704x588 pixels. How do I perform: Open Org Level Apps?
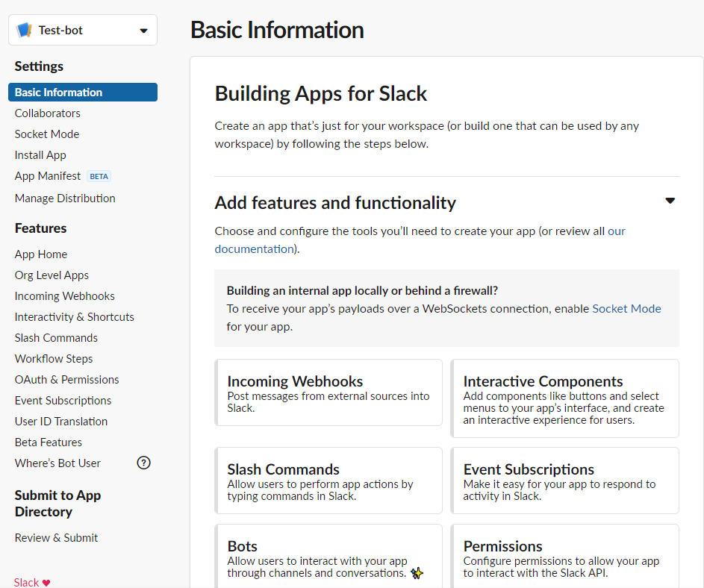tap(52, 275)
